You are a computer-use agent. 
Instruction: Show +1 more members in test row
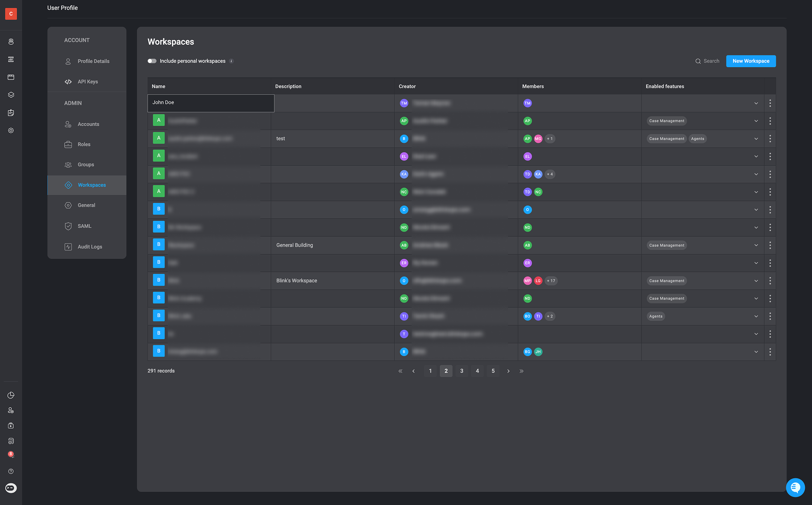coord(550,139)
